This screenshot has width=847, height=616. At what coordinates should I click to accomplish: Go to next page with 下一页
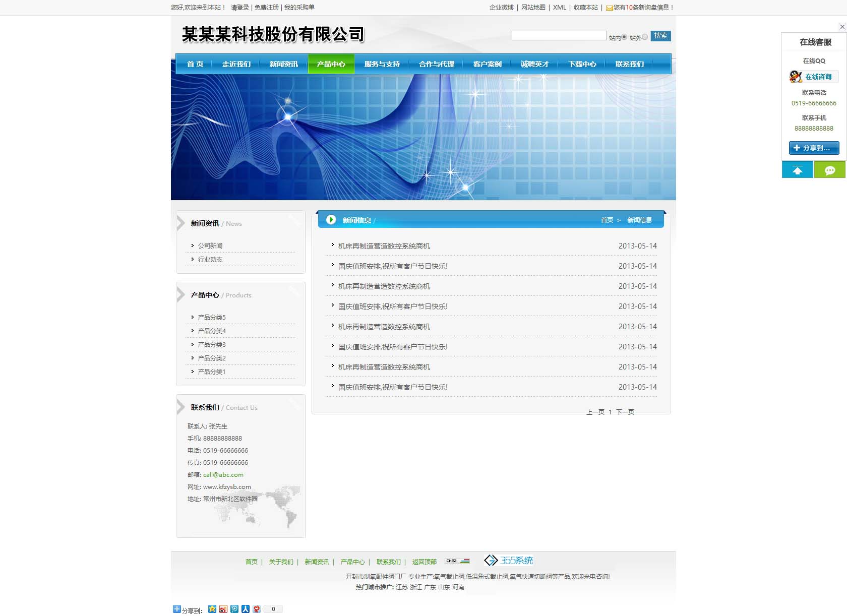point(625,412)
